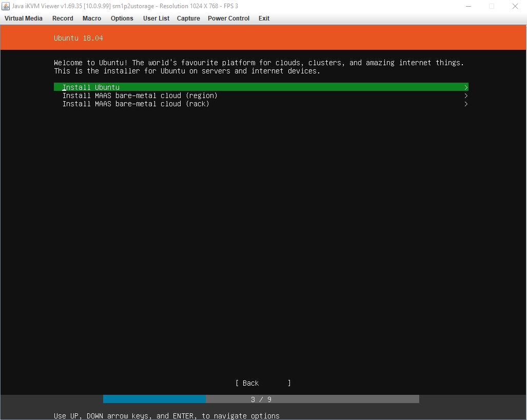Open the Macro menu
527x420 pixels.
[92, 18]
